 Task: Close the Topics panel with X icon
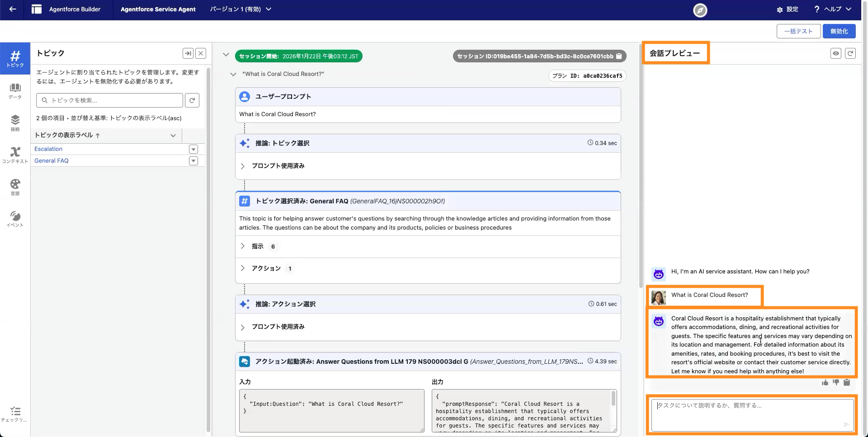201,53
